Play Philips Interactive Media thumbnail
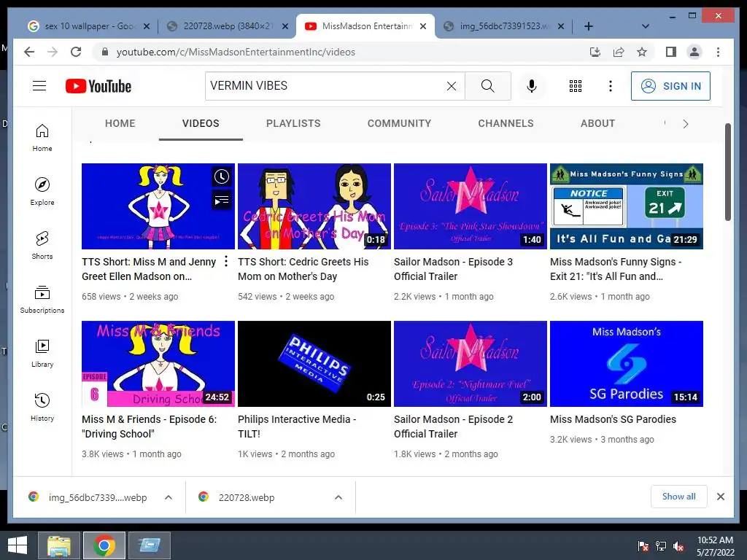The width and height of the screenshot is (747, 560). (x=314, y=364)
